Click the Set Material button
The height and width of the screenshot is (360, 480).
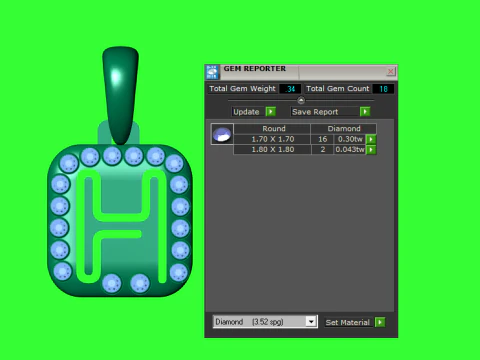click(348, 322)
